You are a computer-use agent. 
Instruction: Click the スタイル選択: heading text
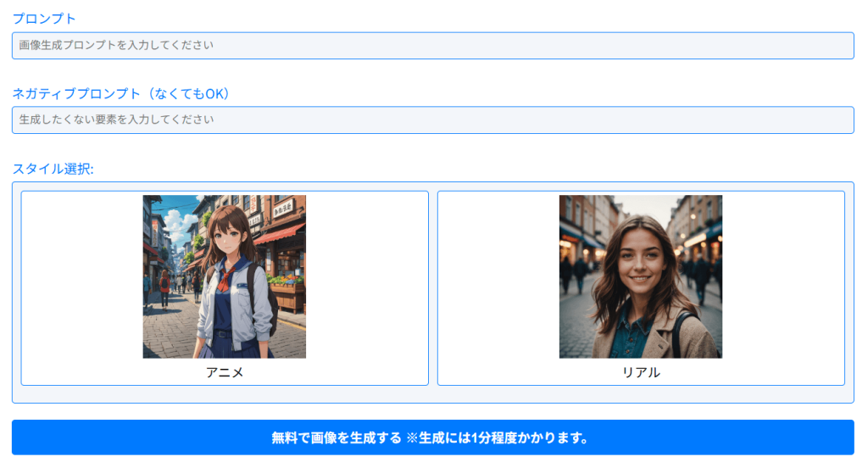[x=53, y=168]
